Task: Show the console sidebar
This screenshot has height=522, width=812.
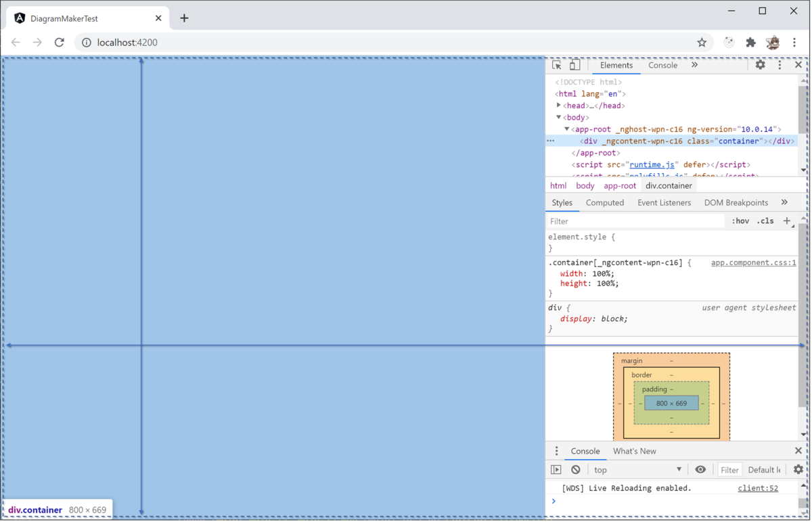Action: pyautogui.click(x=556, y=470)
